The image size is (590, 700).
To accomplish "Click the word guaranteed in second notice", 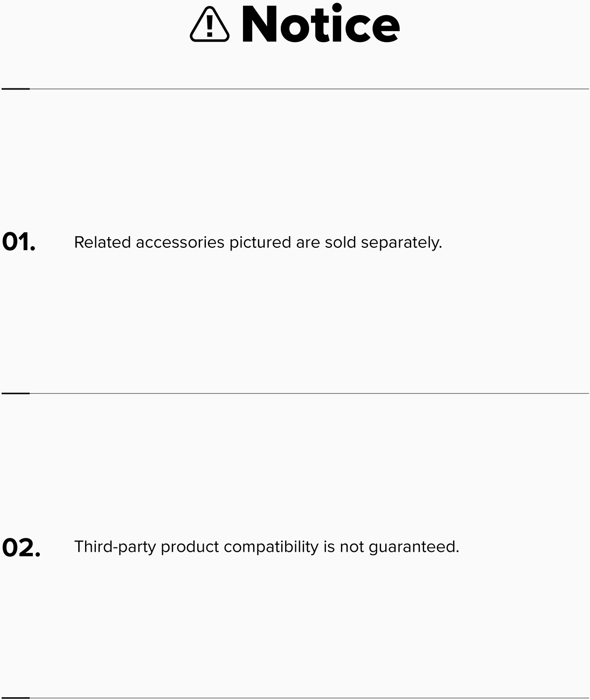I will coord(414,547).
